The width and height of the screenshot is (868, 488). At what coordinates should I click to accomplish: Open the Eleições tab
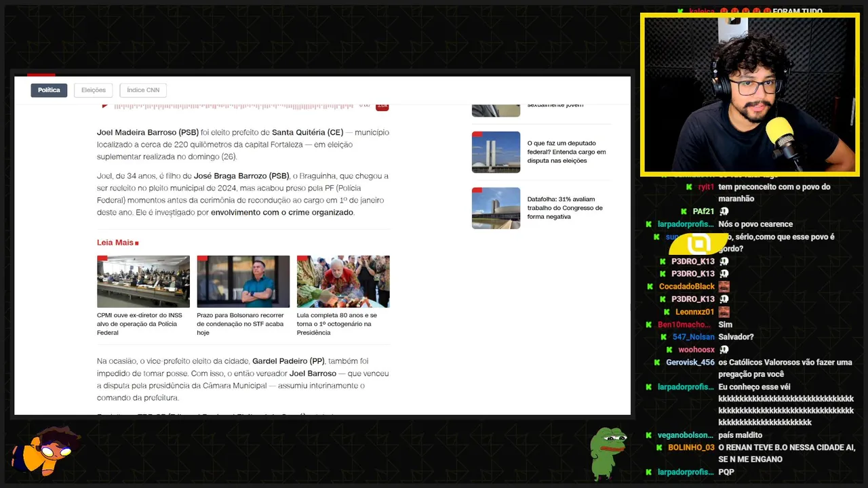[x=94, y=90]
